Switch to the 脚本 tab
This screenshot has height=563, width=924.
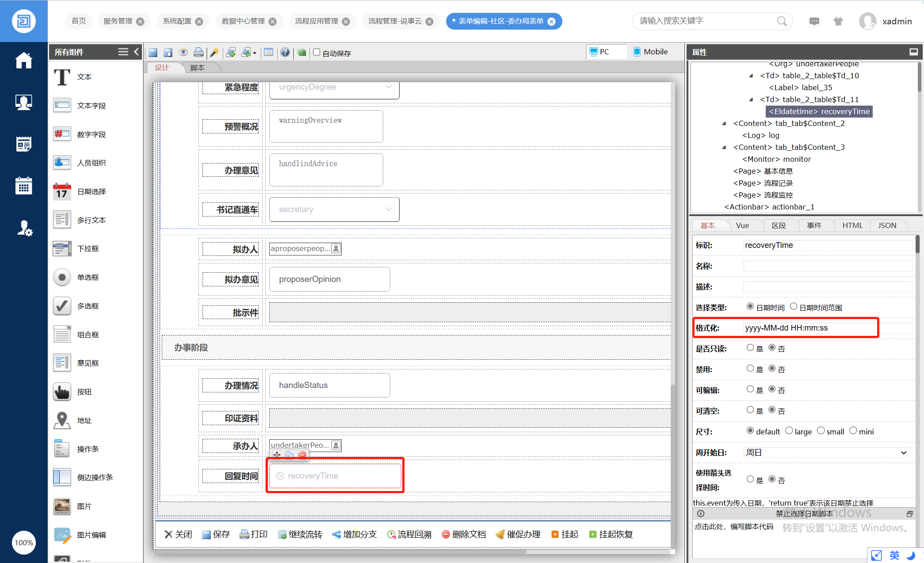[x=198, y=68]
